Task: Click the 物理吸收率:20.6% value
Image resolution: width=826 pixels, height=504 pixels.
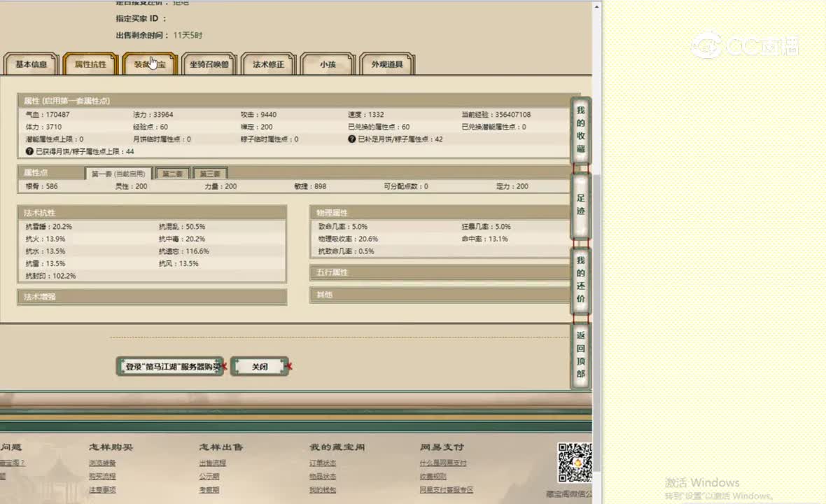Action: point(348,239)
